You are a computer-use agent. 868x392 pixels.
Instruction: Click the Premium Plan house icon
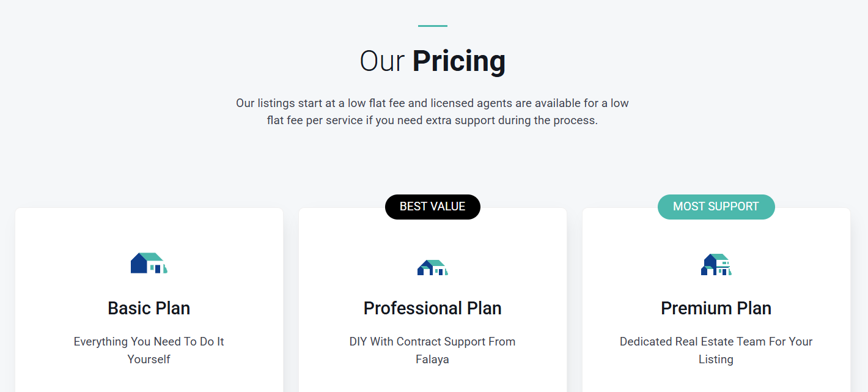716,265
